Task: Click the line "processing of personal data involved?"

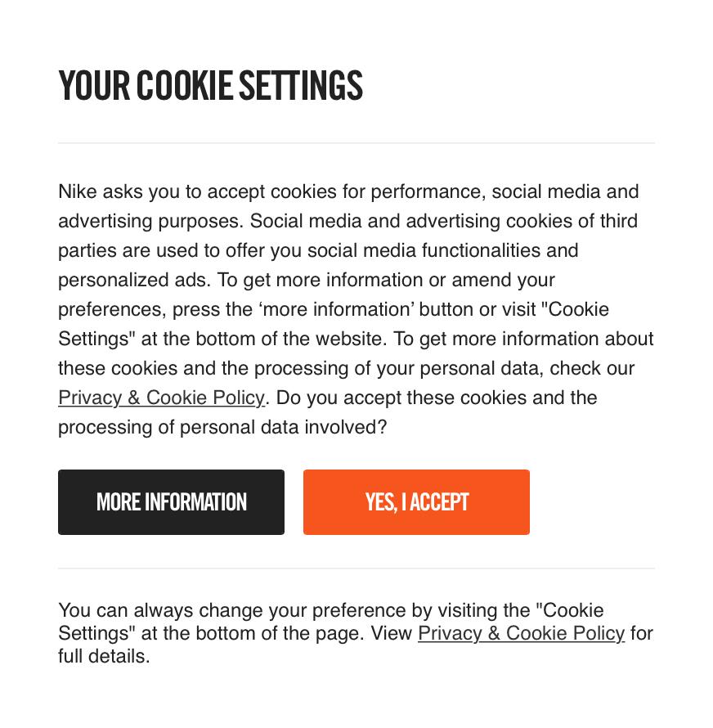Action: click(x=222, y=427)
